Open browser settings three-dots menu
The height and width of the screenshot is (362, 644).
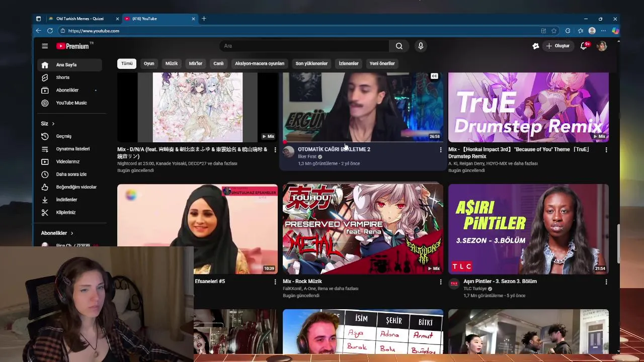click(603, 31)
